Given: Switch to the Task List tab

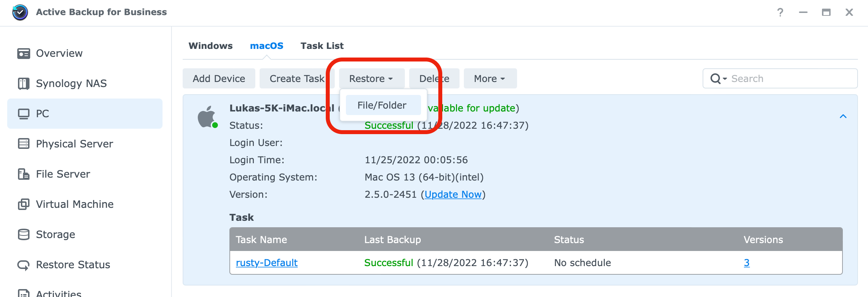Looking at the screenshot, I should [x=322, y=46].
